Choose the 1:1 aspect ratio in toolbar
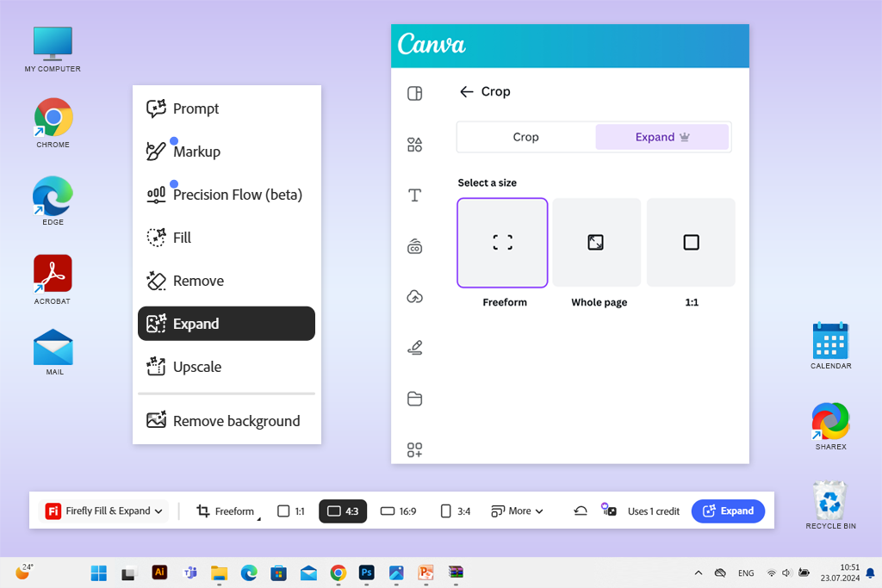The width and height of the screenshot is (882, 588). 291,511
